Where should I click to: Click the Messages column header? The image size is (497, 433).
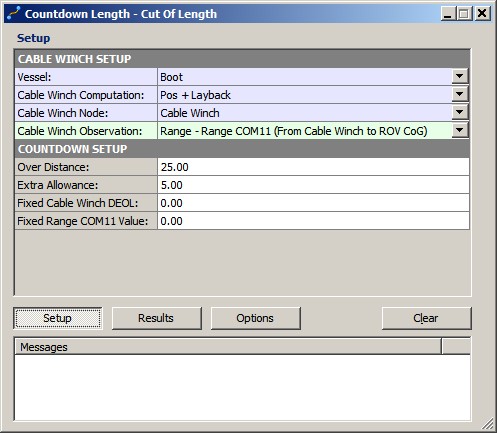click(228, 347)
